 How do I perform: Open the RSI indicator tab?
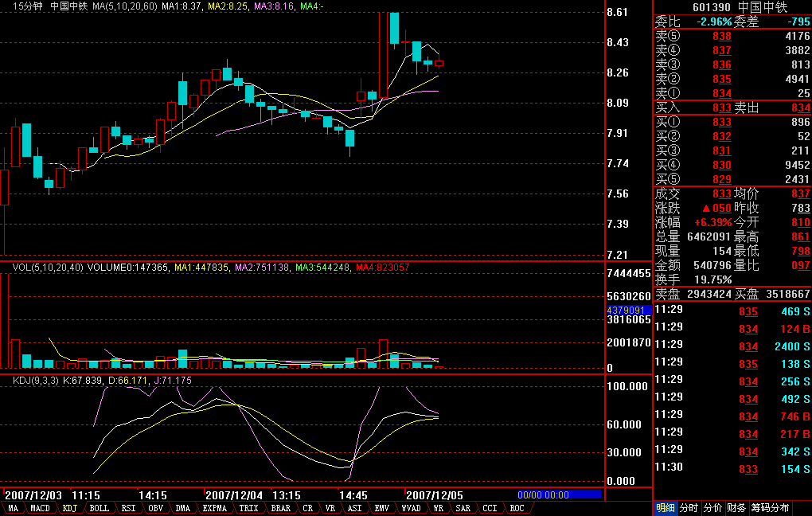(x=127, y=508)
